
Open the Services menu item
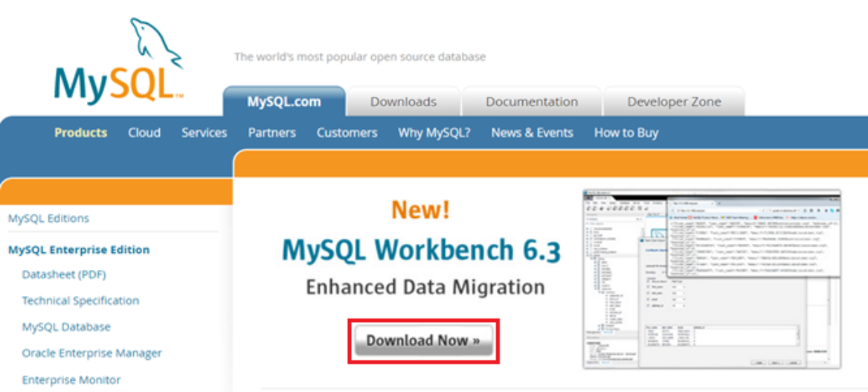click(205, 133)
